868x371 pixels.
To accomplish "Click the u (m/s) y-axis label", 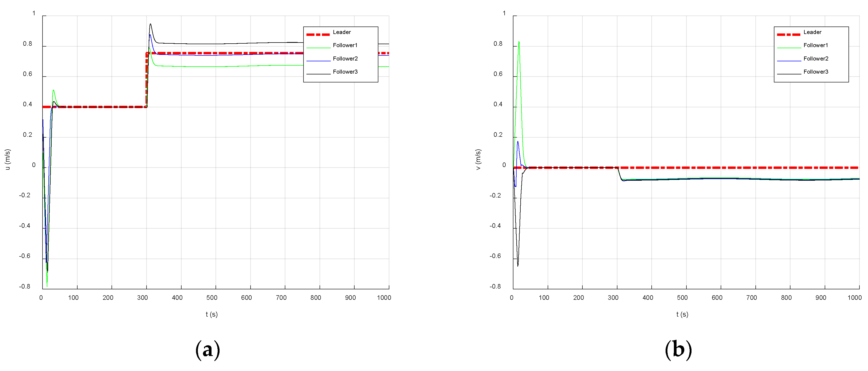I will tap(7, 159).
